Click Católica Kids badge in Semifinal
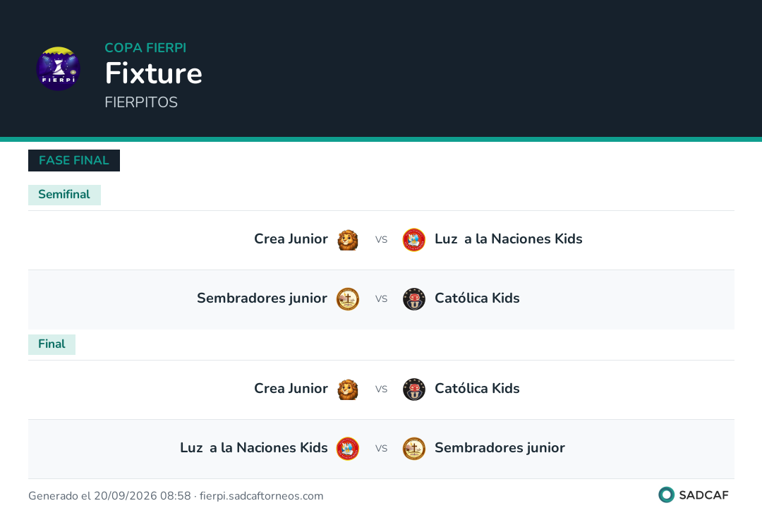This screenshot has width=762, height=532. coord(414,298)
